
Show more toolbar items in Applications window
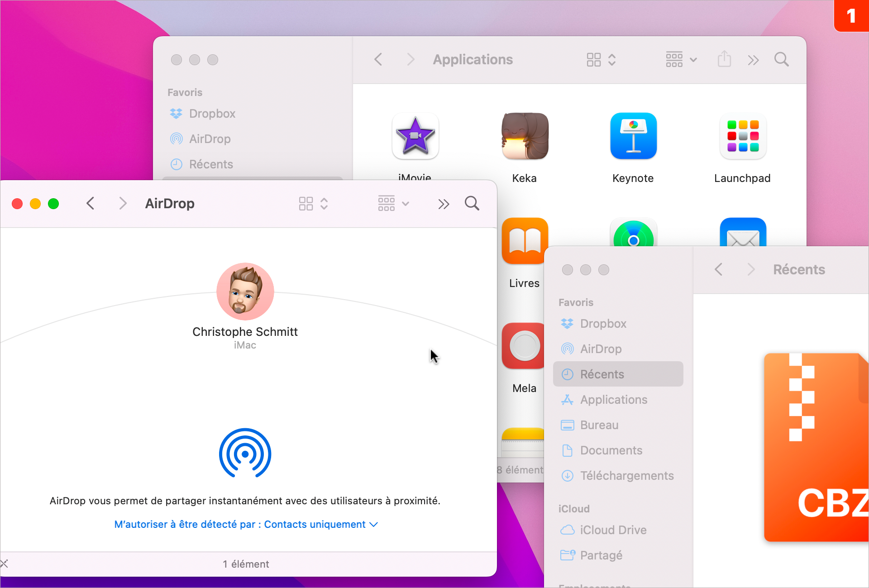(753, 60)
